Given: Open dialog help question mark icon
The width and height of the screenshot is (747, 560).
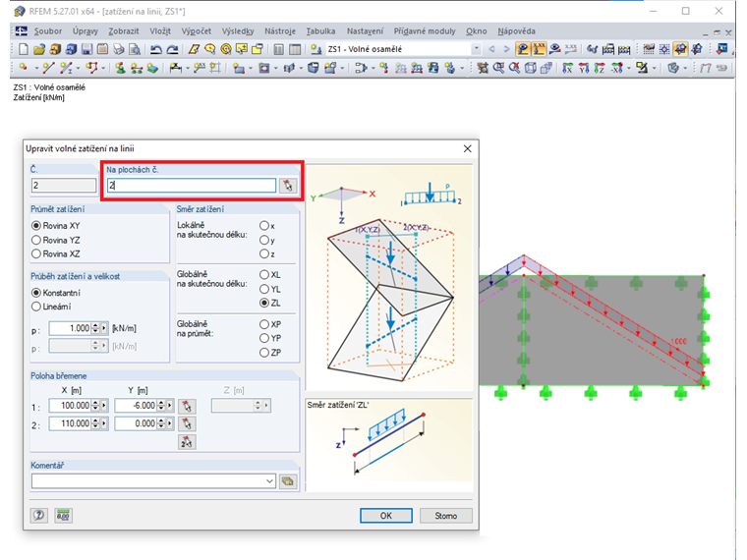Looking at the screenshot, I should click(x=39, y=515).
